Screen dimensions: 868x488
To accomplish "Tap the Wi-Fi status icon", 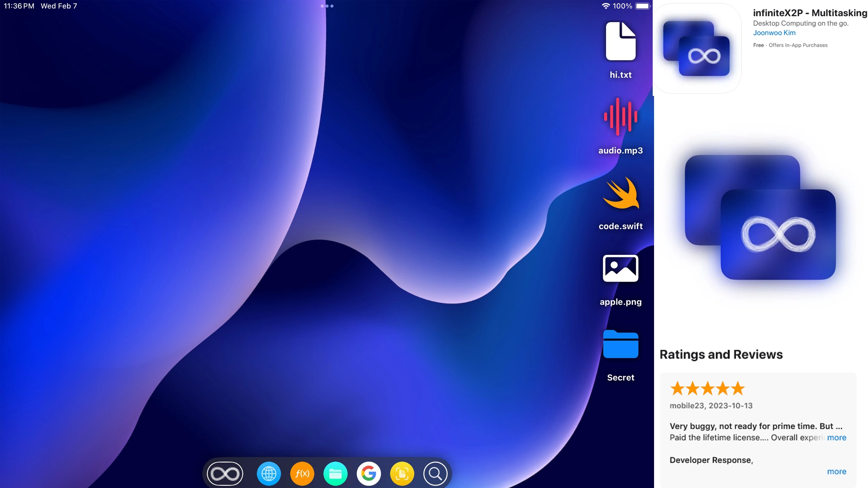I will tap(605, 6).
